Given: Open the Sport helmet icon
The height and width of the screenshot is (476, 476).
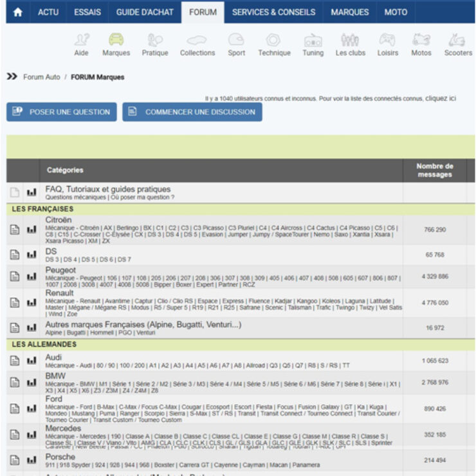Looking at the screenshot, I should tap(236, 40).
